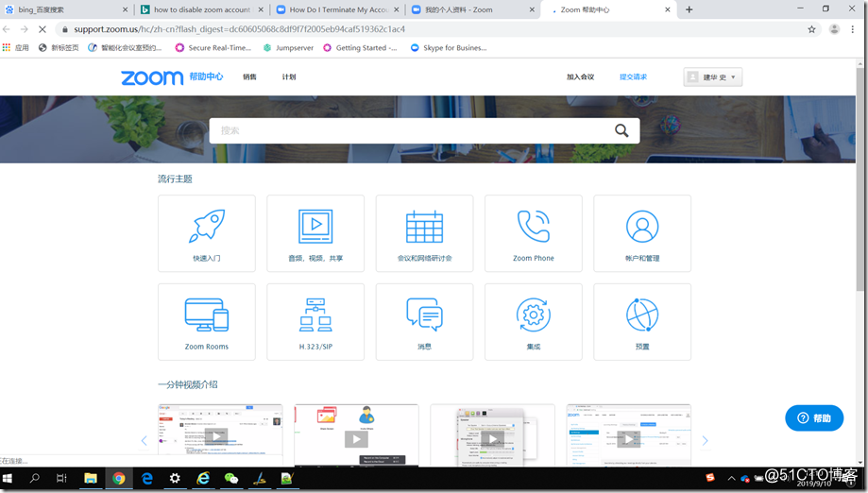The image size is (868, 493).
Task: Open the 新标签页 bookmark
Action: pos(59,47)
